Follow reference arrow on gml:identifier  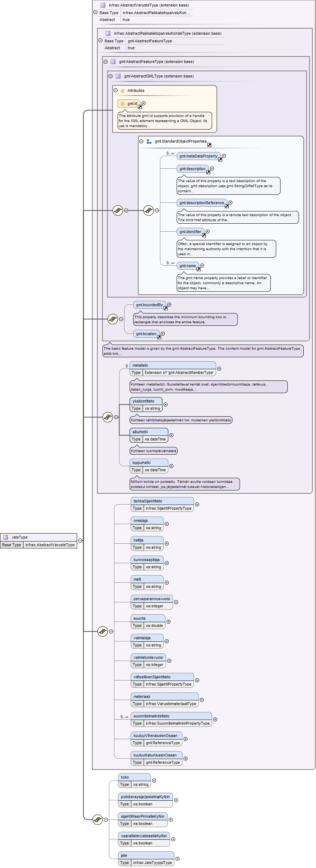pyautogui.click(x=204, y=235)
